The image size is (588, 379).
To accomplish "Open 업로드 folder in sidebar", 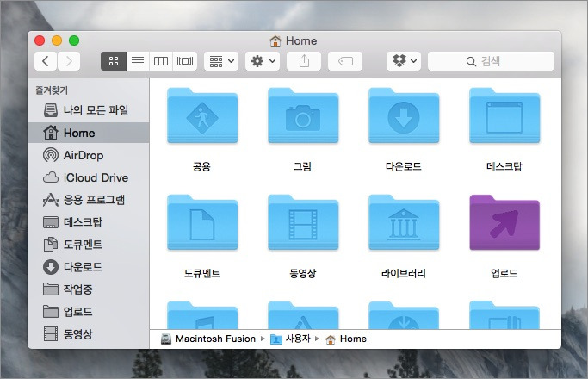I will (x=89, y=312).
